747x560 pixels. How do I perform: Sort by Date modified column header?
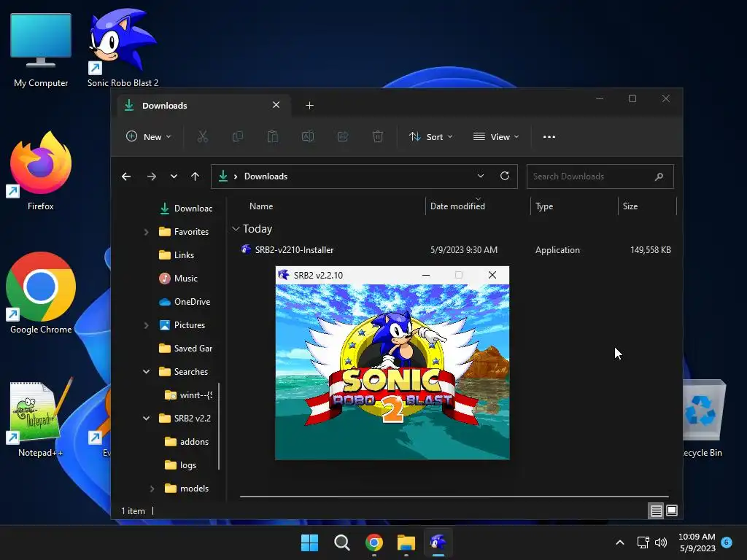(x=457, y=206)
